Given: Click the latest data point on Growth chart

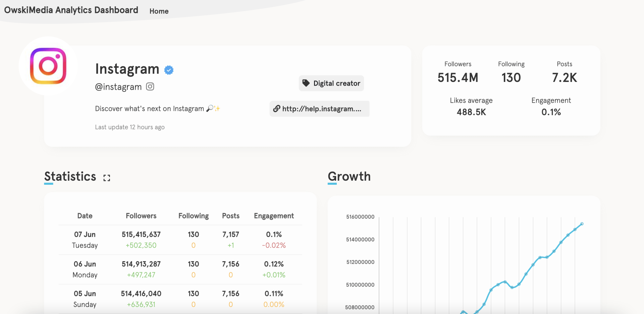Looking at the screenshot, I should coord(582,224).
